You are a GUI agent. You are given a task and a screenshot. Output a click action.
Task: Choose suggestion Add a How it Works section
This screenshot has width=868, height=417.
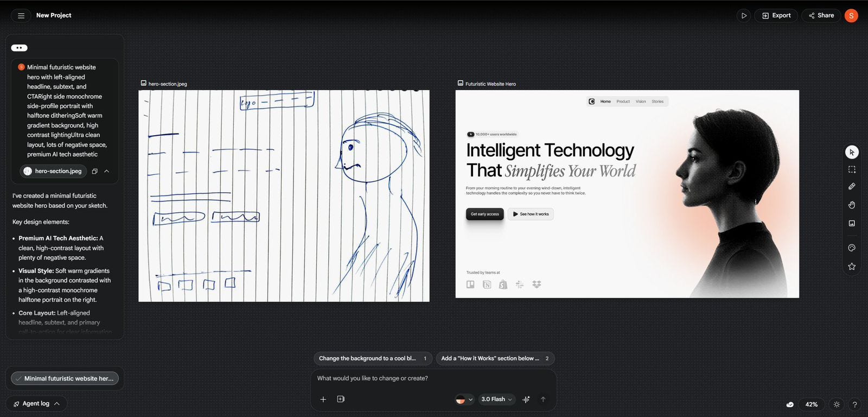[x=495, y=358]
